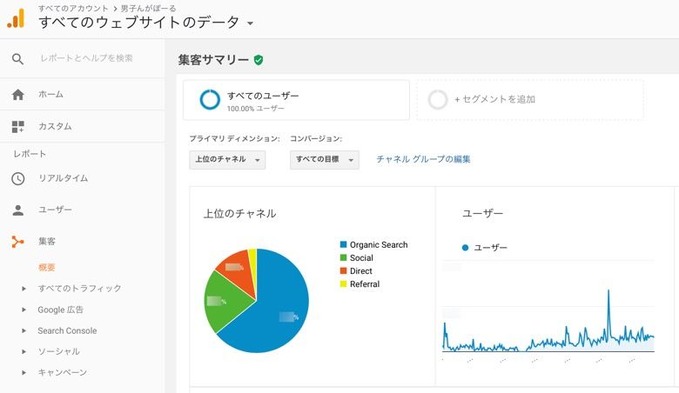Click the Google Analytics logo
The image size is (679, 393).
tap(16, 19)
